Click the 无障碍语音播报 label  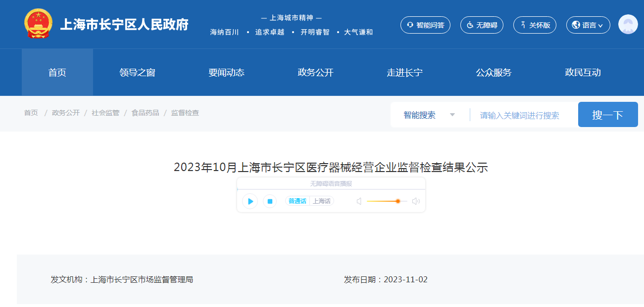pos(331,183)
